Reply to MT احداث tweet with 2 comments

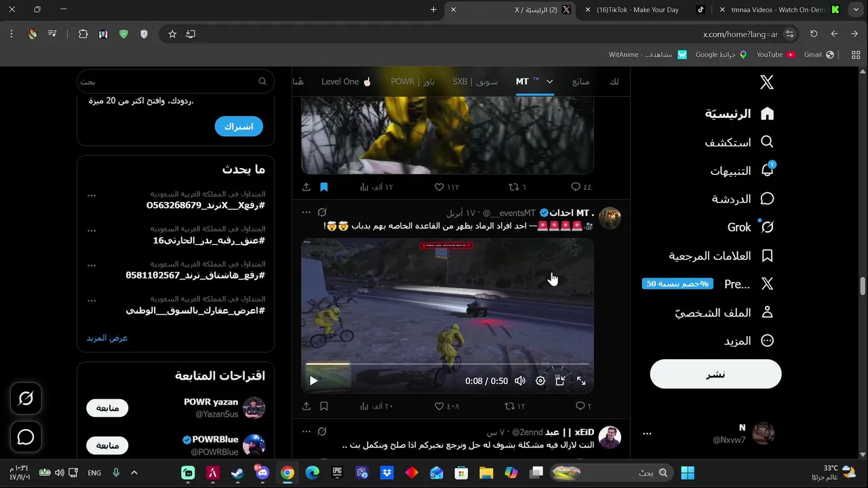pyautogui.click(x=583, y=406)
